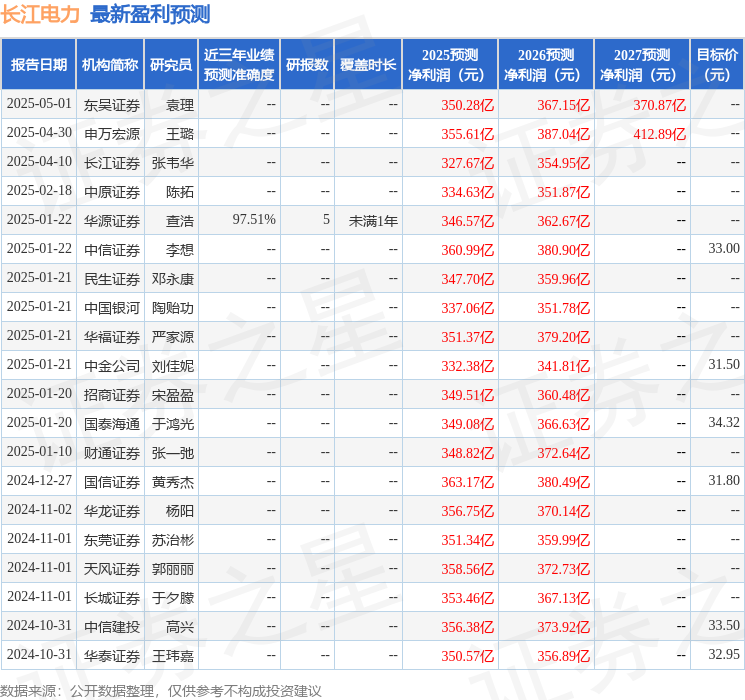Click analyst name 于鸿光

[172, 424]
